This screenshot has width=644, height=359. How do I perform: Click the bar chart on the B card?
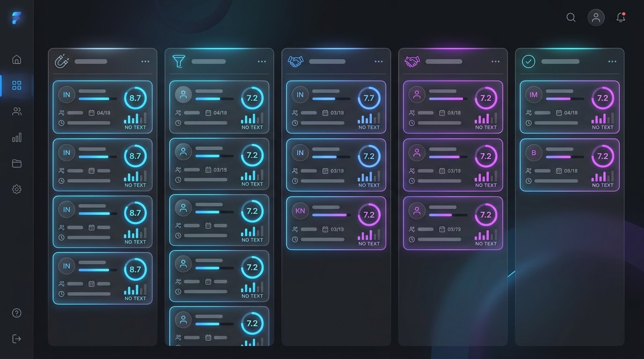tap(602, 176)
